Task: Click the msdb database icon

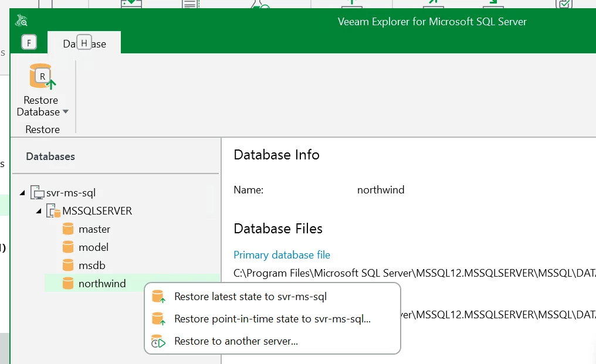Action: pyautogui.click(x=67, y=265)
